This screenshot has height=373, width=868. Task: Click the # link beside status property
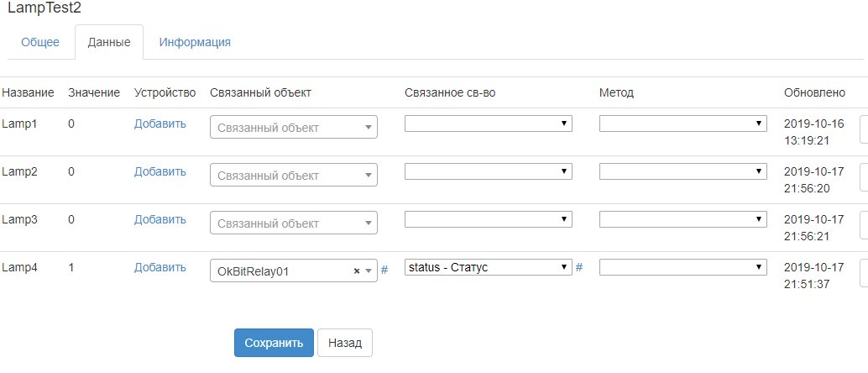point(579,267)
